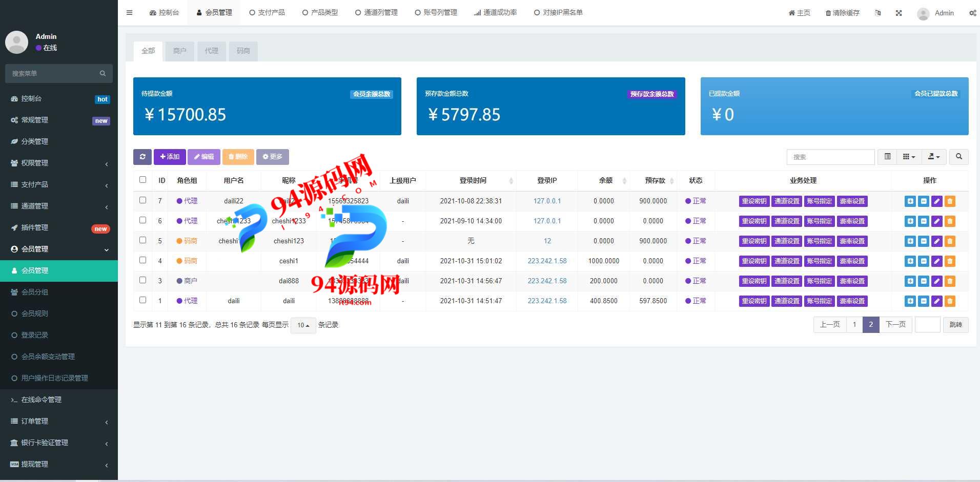Expand 银行卡验证管理 in the sidebar
980x482 pixels.
click(59, 443)
